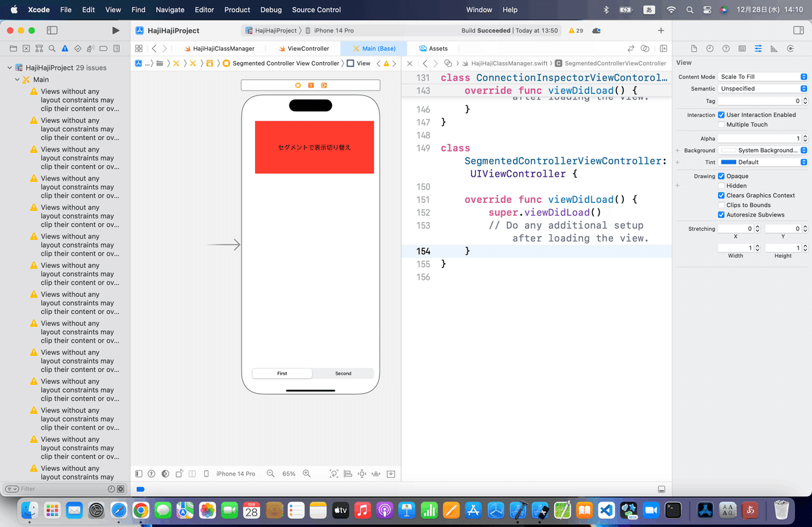
Task: Show the Quick Help inspector
Action: 726,49
